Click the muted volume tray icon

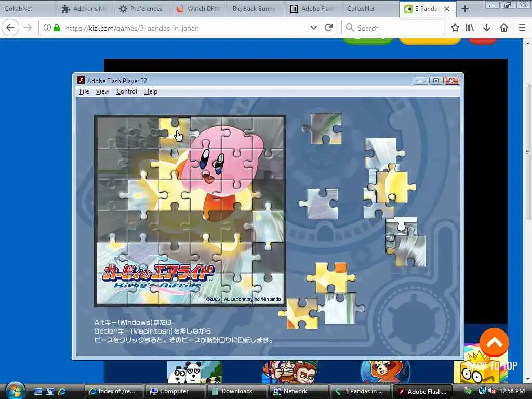pos(491,391)
